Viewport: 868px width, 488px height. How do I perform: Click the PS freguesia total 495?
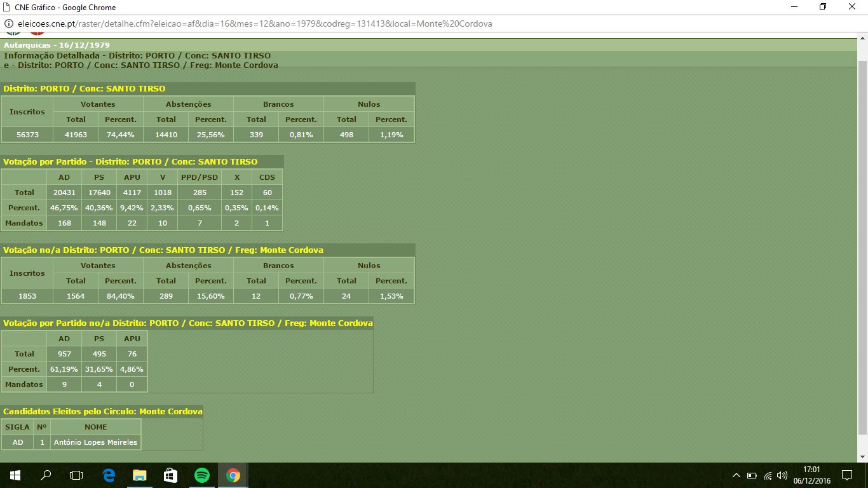tap(98, 354)
